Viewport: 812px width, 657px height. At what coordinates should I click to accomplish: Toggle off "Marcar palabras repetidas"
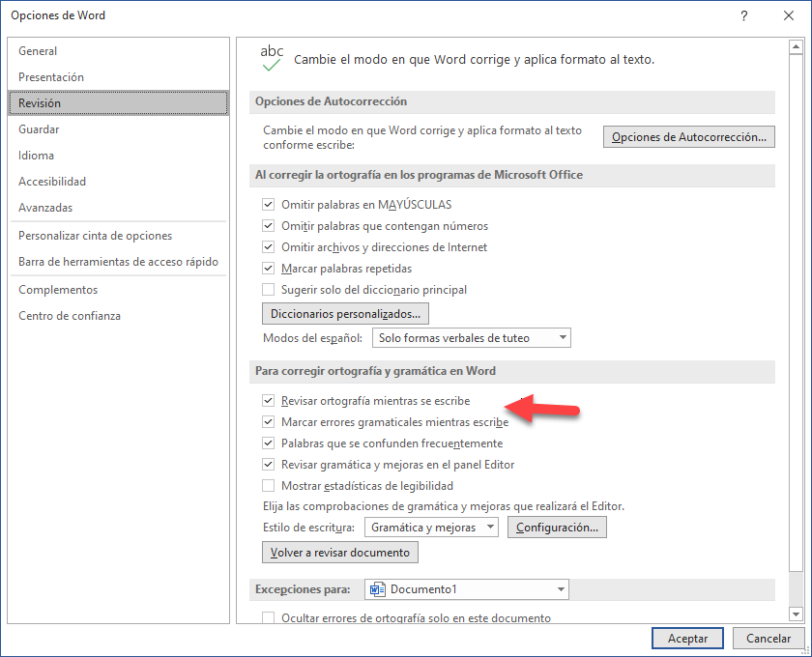268,269
